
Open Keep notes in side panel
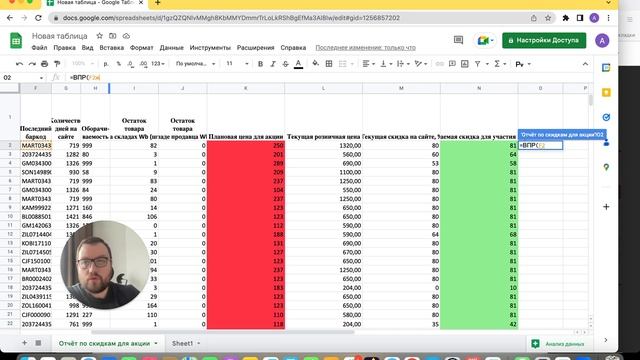(606, 93)
